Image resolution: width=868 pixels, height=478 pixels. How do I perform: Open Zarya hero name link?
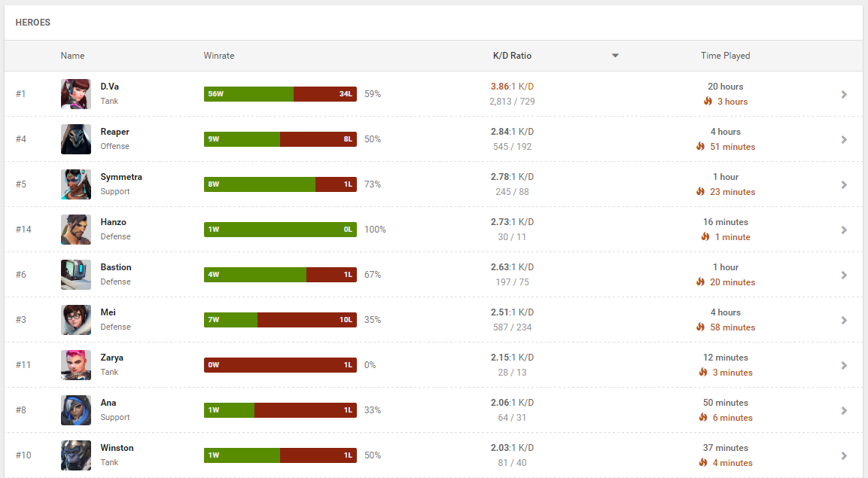(112, 358)
